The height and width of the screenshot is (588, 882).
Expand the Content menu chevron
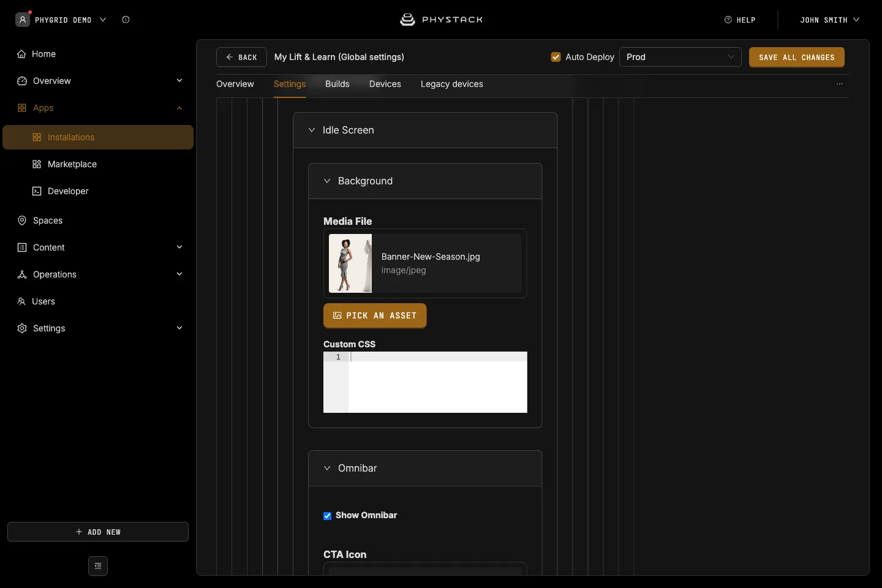[x=179, y=247]
